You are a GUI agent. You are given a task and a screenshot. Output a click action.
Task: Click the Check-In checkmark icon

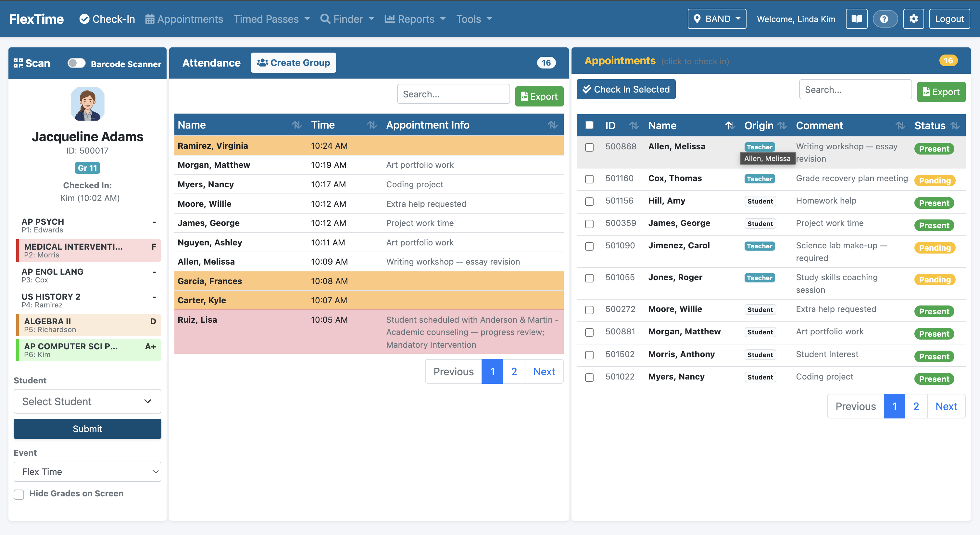pos(84,19)
